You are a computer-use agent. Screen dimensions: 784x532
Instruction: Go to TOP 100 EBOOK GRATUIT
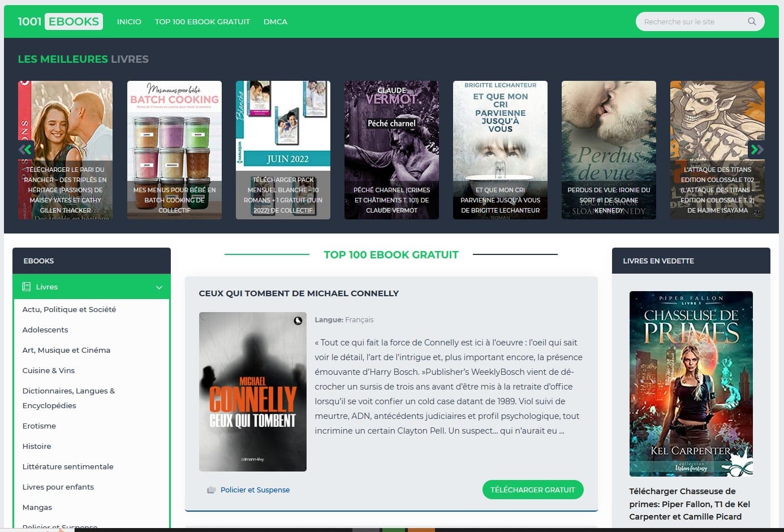point(202,21)
